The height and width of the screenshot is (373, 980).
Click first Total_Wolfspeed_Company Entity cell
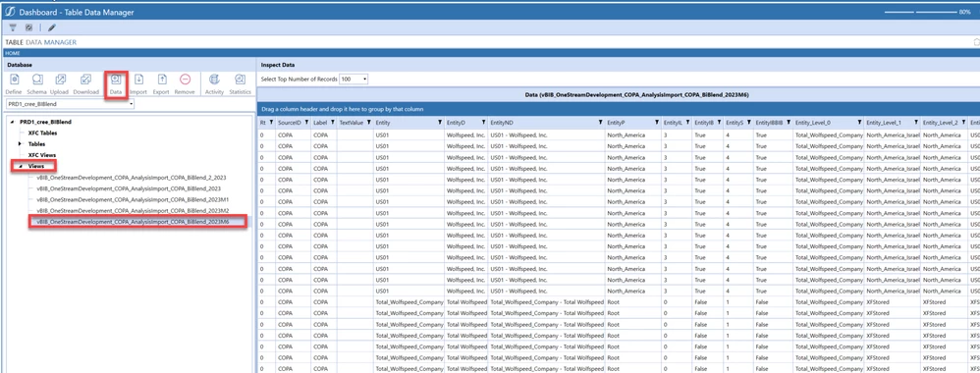tap(408, 302)
